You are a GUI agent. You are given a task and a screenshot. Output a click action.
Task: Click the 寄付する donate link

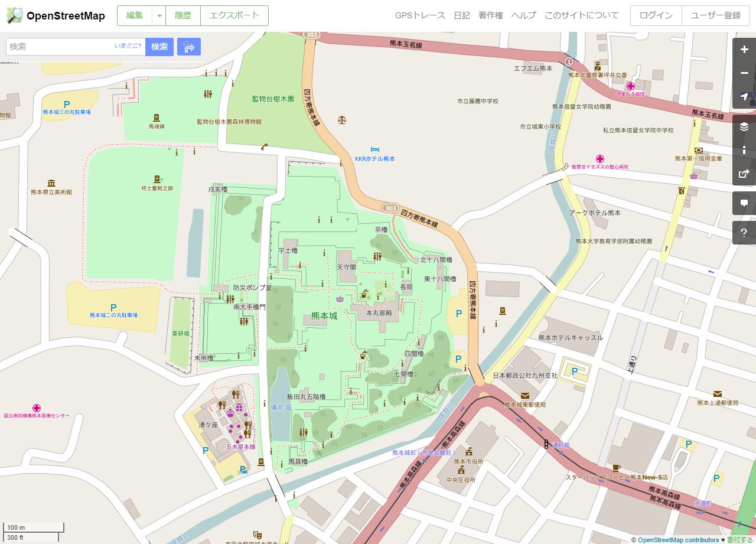(740, 540)
